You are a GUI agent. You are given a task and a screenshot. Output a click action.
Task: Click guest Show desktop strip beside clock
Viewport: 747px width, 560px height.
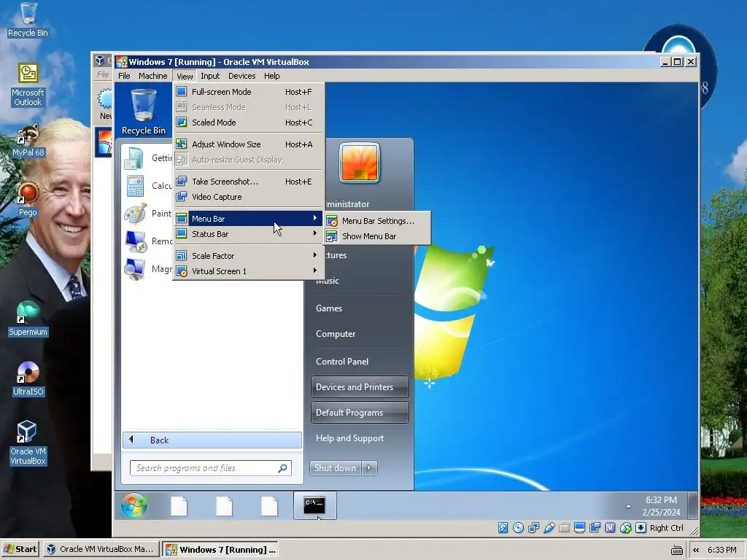pyautogui.click(x=693, y=505)
